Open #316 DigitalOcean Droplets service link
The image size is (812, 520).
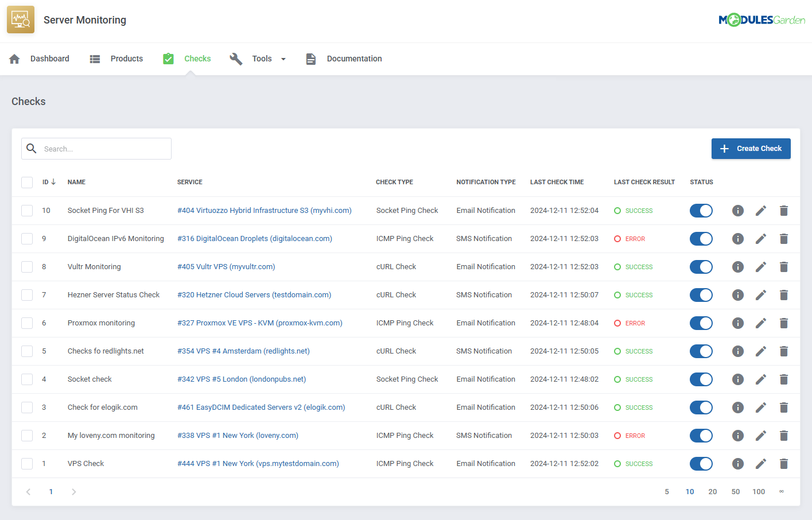click(x=255, y=239)
